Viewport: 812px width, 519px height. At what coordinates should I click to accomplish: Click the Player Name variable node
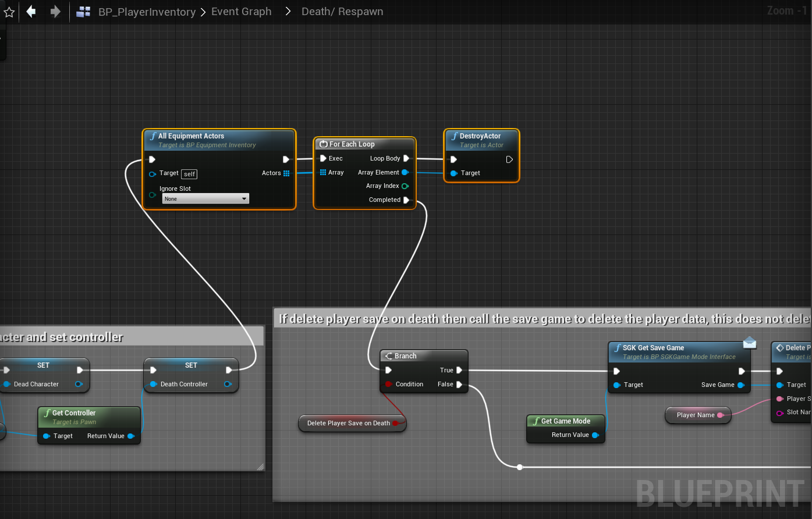point(695,415)
